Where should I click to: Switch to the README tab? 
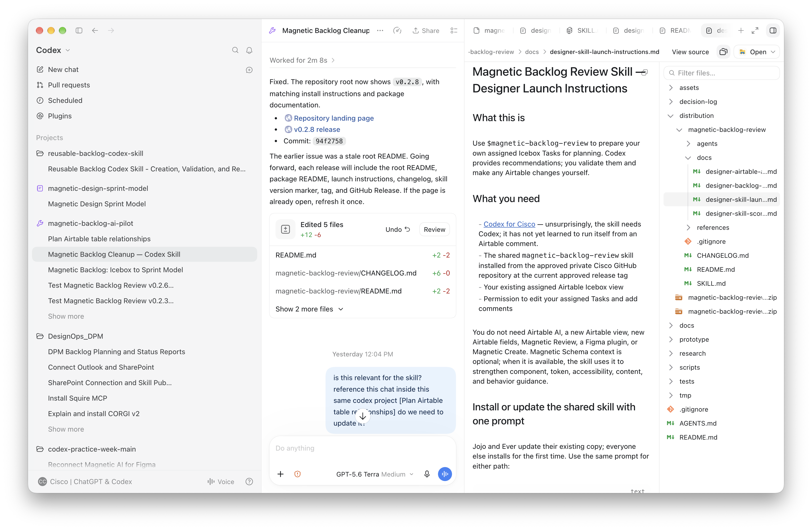tap(675, 31)
